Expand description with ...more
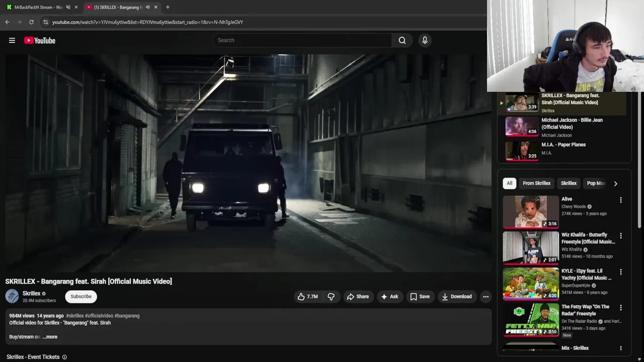Viewport: 644px width, 362px height. click(50, 337)
